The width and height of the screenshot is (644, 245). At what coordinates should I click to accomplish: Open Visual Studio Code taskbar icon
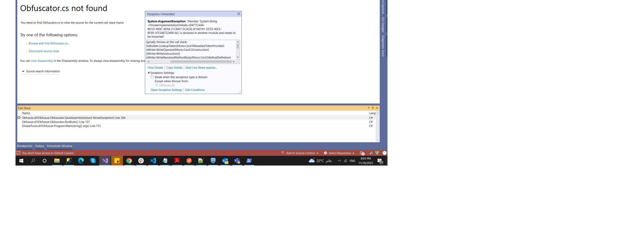[x=153, y=161]
